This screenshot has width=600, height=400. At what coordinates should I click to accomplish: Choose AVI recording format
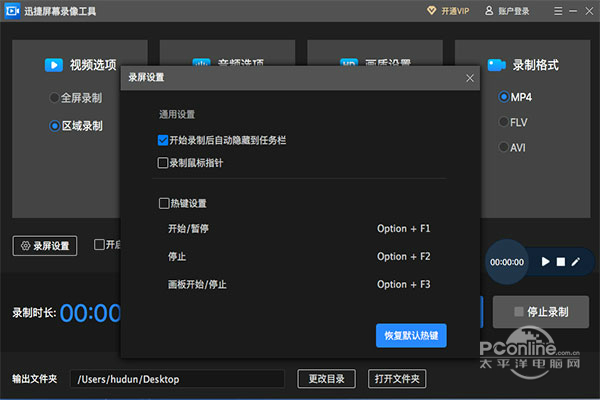pyautogui.click(x=504, y=147)
